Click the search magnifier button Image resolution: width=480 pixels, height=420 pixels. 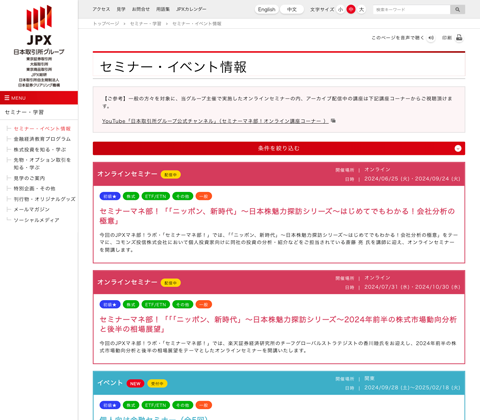tap(457, 10)
